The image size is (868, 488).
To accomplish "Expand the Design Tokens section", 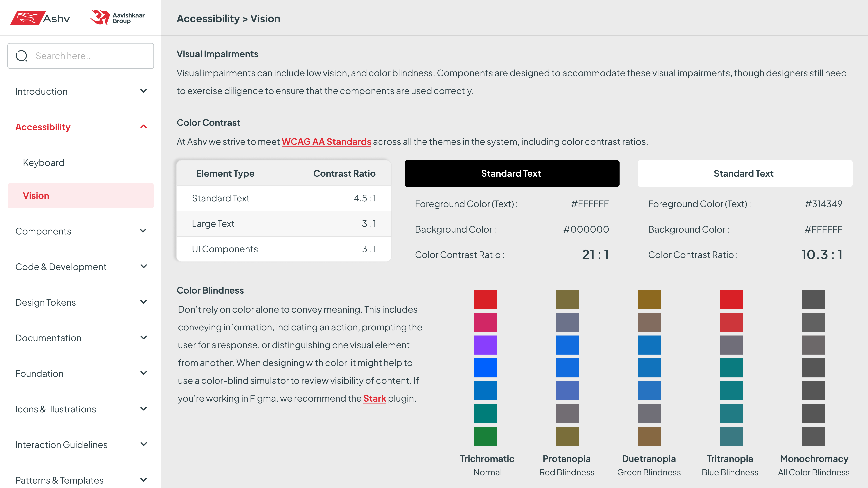I will (x=144, y=302).
